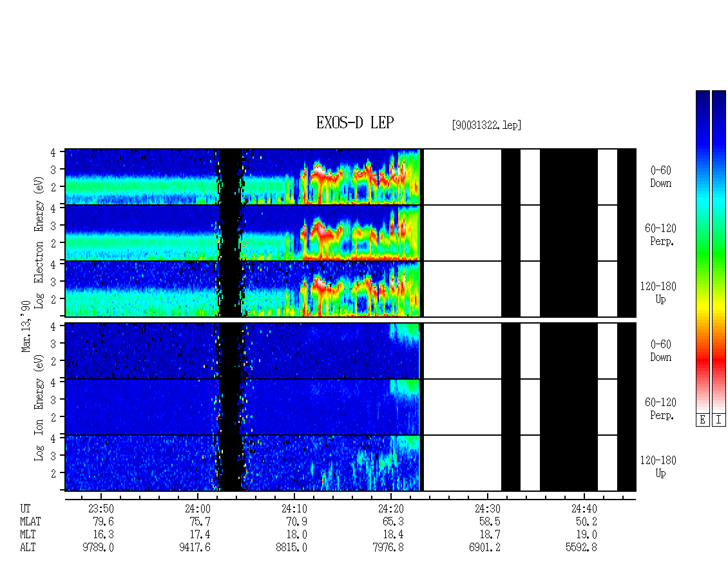Click the ion 60-120 Perp. pitch angle label
The image size is (728, 564).
661,409
